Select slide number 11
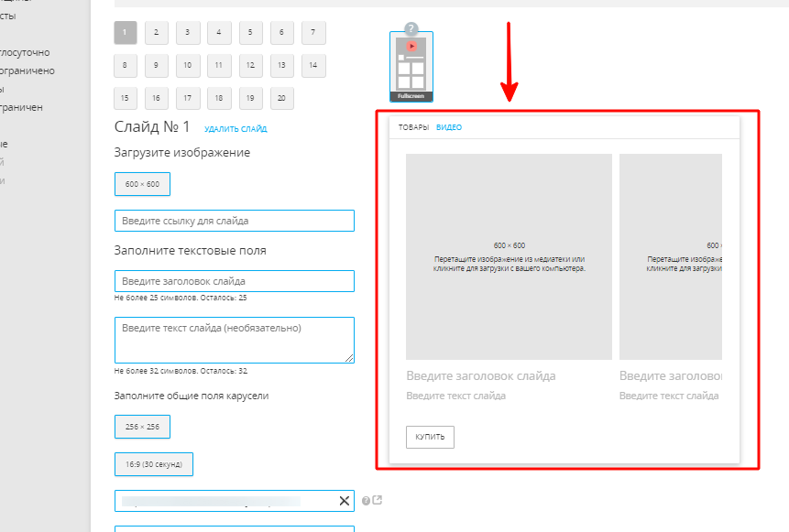 219,65
